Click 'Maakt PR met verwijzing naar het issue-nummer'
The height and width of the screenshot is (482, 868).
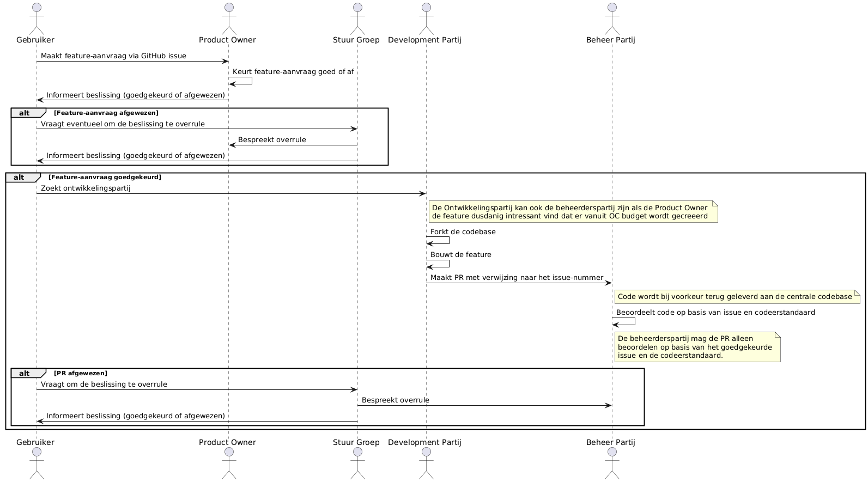[517, 278]
